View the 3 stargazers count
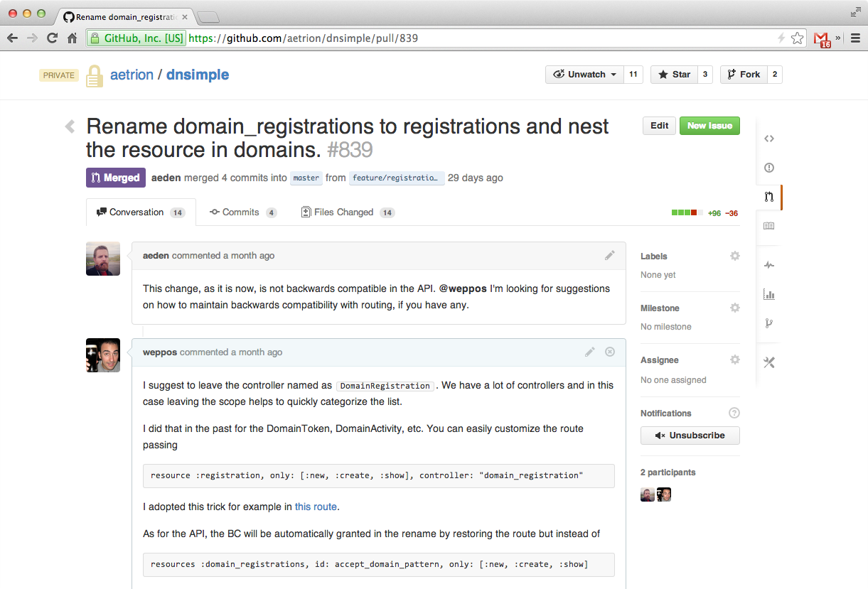 coord(704,75)
